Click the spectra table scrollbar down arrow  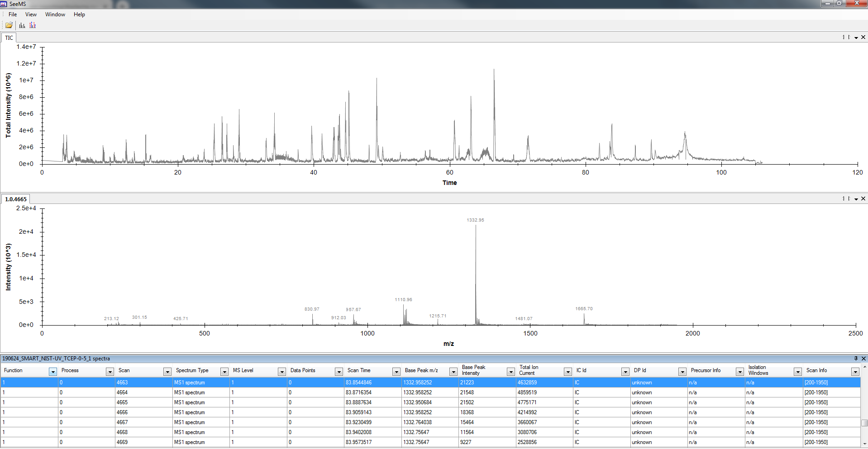point(864,444)
